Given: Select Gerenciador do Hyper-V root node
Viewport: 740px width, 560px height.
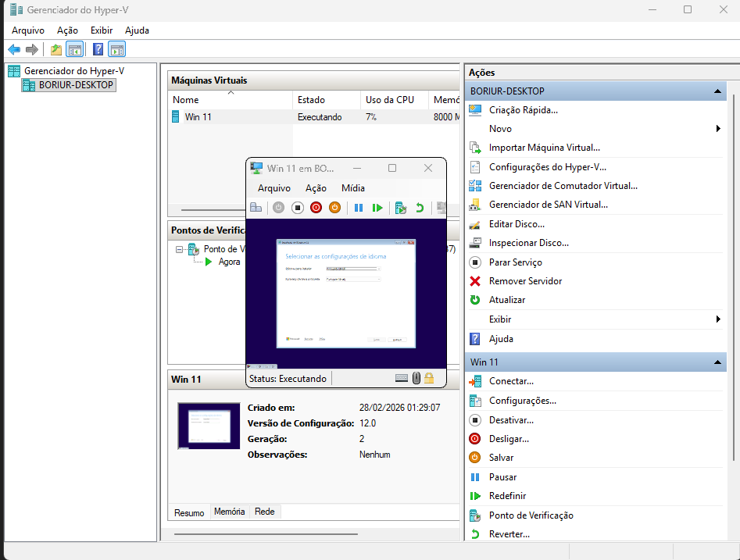Looking at the screenshot, I should [x=74, y=71].
